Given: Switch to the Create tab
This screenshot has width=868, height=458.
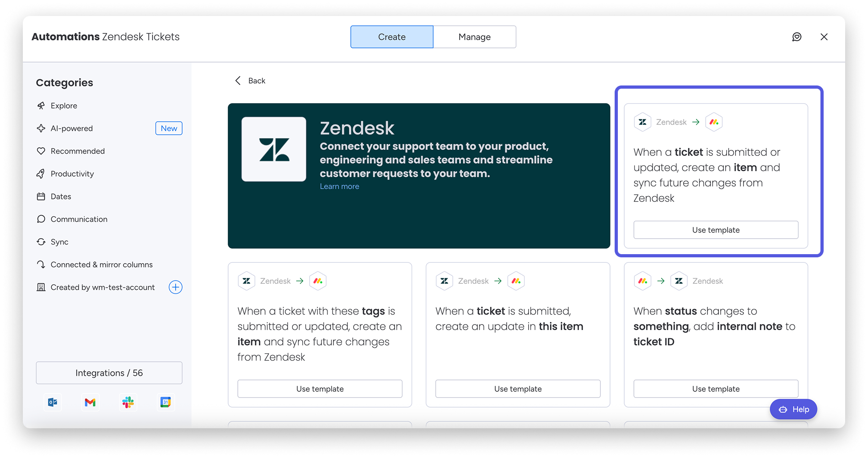Looking at the screenshot, I should point(392,37).
